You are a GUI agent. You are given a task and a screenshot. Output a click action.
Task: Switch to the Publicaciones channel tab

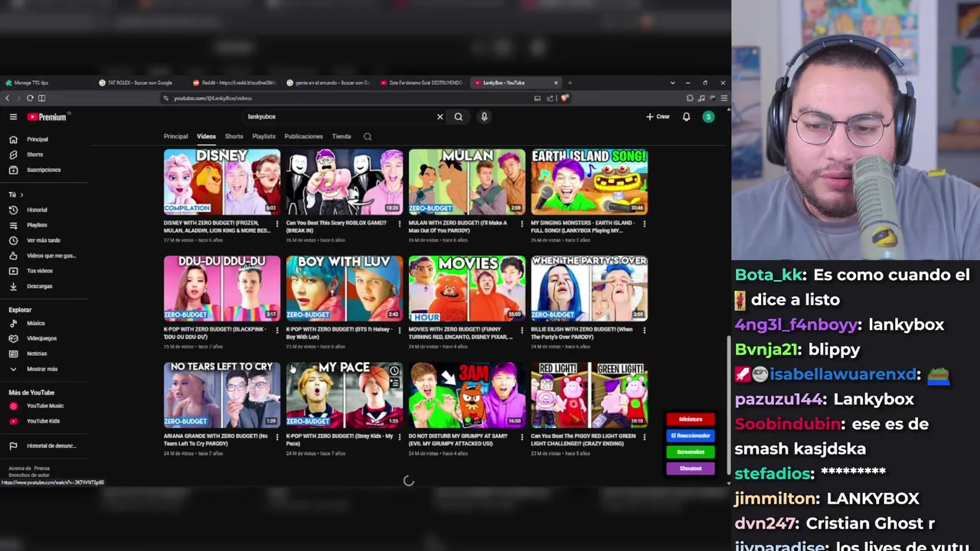pyautogui.click(x=303, y=136)
